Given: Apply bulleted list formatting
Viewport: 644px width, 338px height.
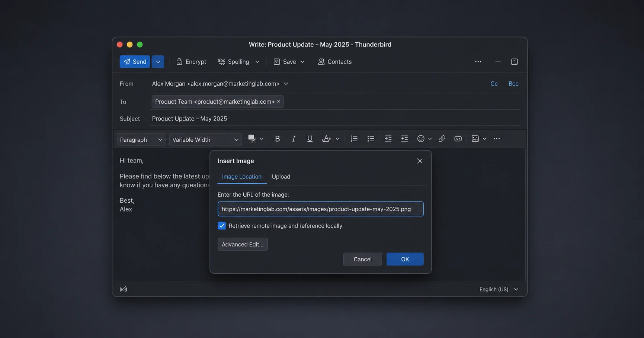Looking at the screenshot, I should pyautogui.click(x=371, y=139).
